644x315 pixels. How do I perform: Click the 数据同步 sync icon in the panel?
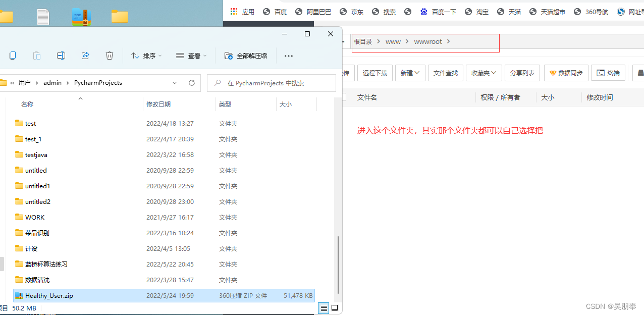[x=566, y=73]
